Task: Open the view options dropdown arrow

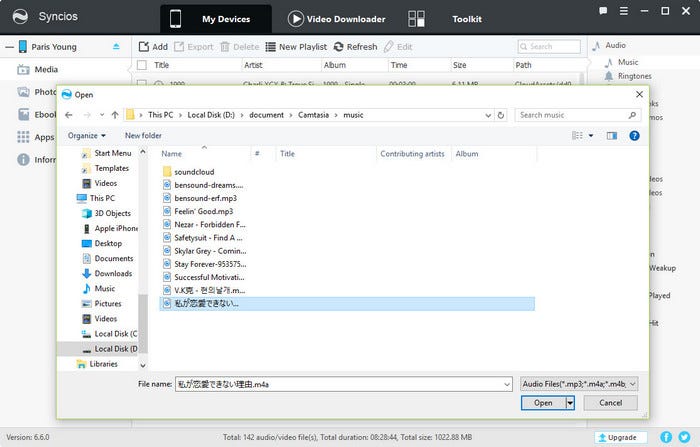Action: point(591,136)
